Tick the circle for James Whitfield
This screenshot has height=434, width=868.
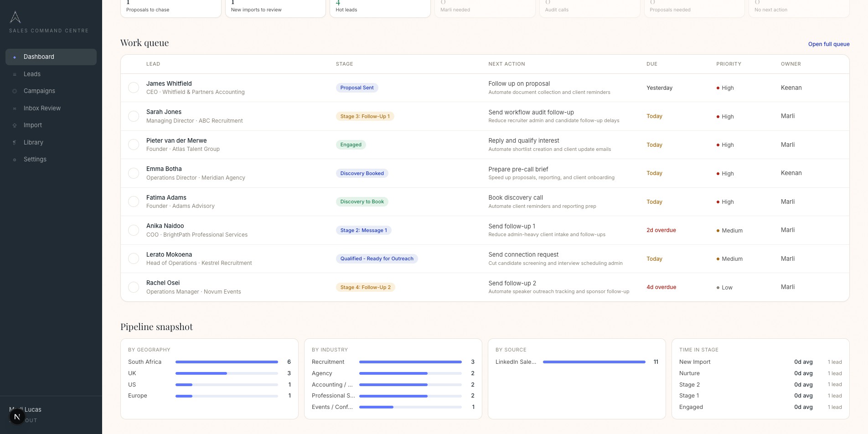[x=134, y=88]
